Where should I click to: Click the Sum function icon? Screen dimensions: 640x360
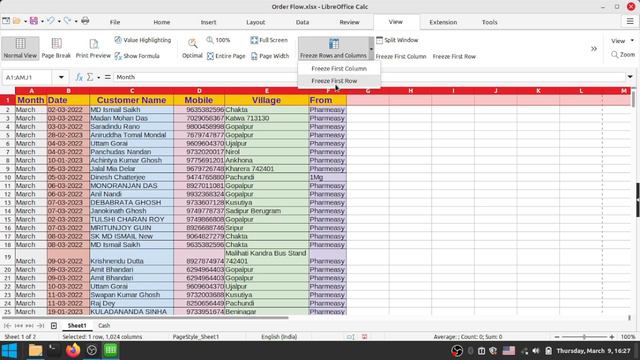tap(90, 77)
